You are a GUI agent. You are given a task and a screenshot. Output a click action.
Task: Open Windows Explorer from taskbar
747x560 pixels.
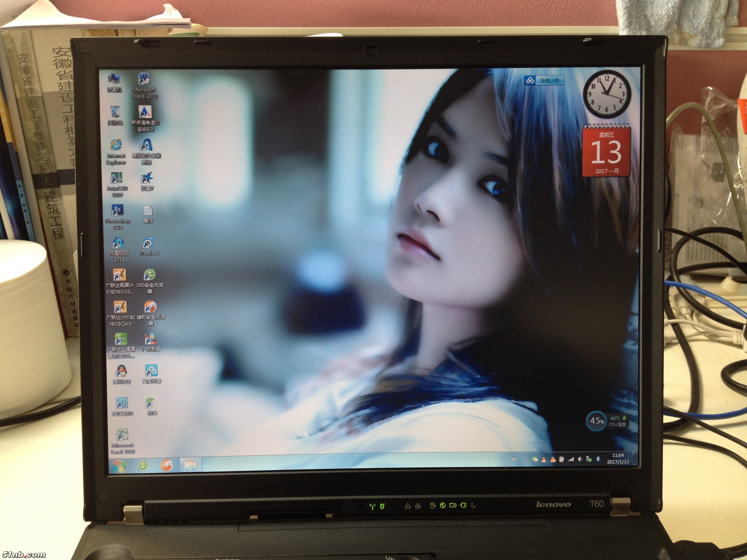point(190,465)
